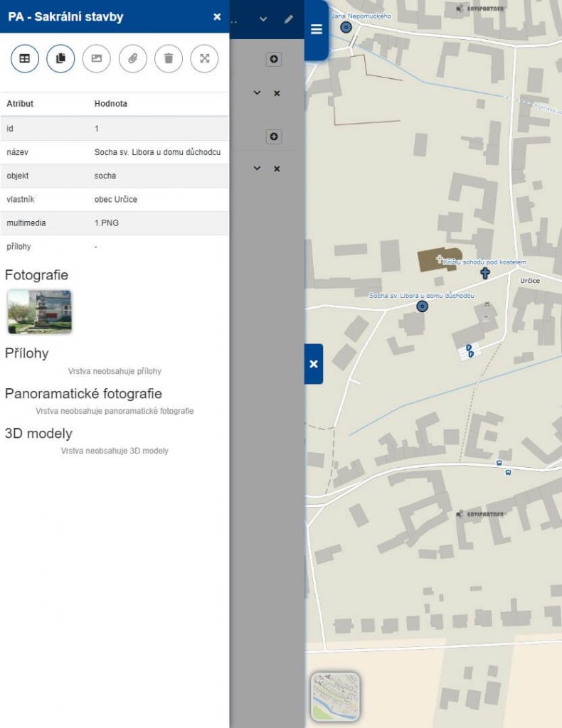Open the dropdown chevron beside the pencil
The image size is (562, 728).
263,19
